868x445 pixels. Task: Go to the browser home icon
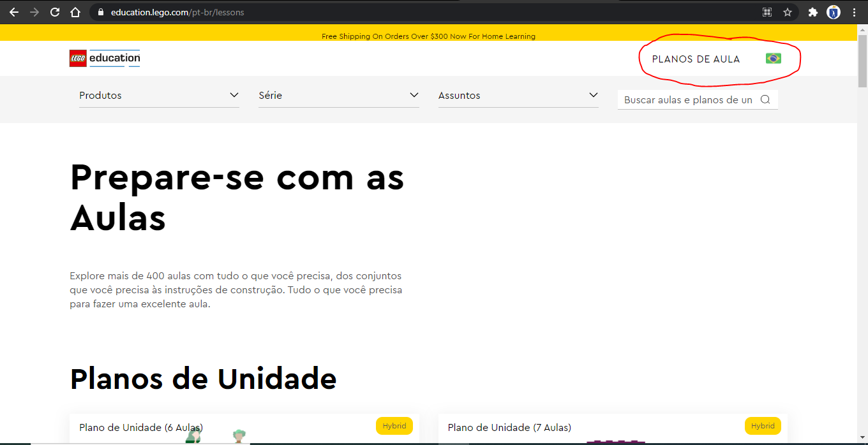pyautogui.click(x=75, y=12)
